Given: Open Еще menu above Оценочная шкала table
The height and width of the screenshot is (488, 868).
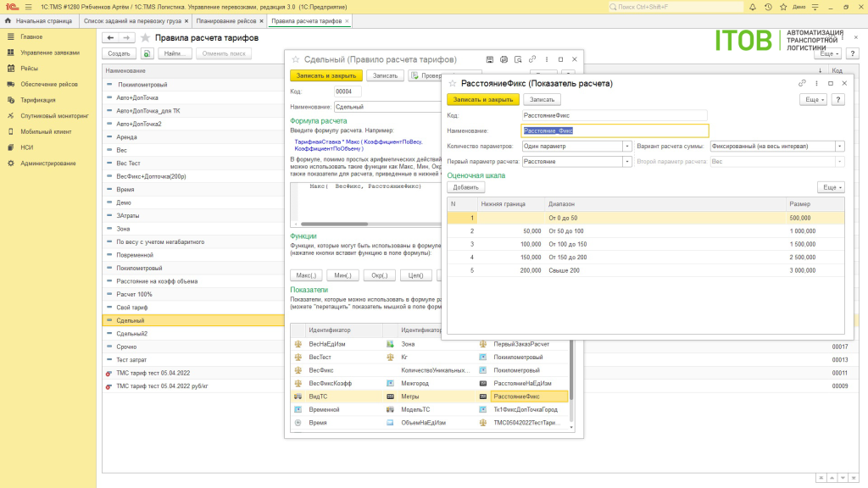Looking at the screenshot, I should 831,187.
